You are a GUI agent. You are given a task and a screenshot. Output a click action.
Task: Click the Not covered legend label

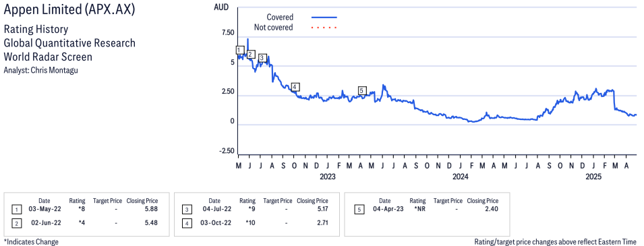click(274, 28)
